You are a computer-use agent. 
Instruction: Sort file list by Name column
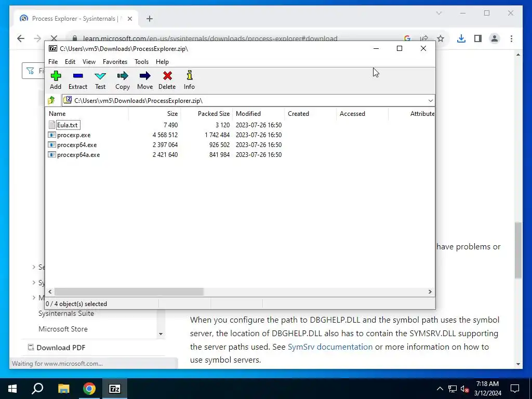pyautogui.click(x=87, y=114)
